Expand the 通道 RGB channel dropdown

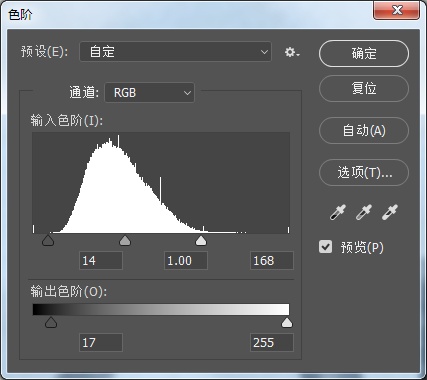coord(149,93)
